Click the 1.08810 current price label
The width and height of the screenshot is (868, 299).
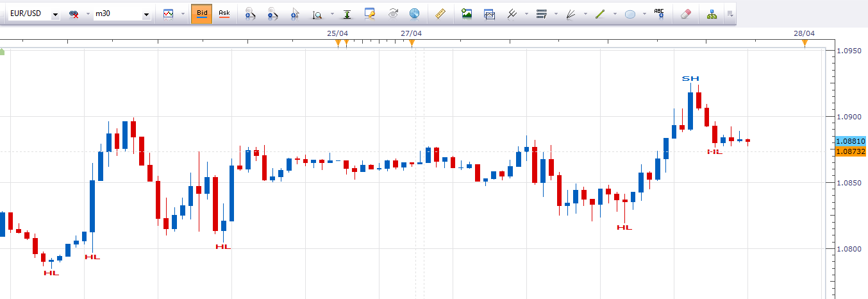click(851, 141)
